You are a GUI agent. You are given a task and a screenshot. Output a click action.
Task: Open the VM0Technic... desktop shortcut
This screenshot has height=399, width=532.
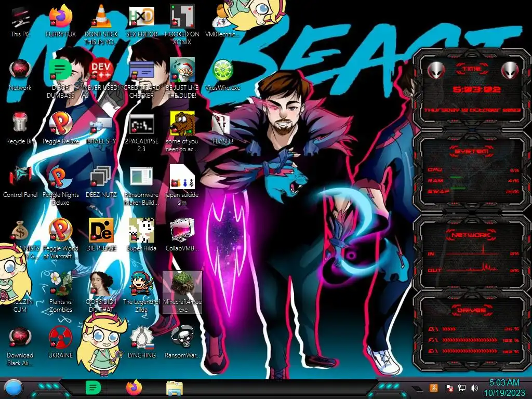point(222,21)
